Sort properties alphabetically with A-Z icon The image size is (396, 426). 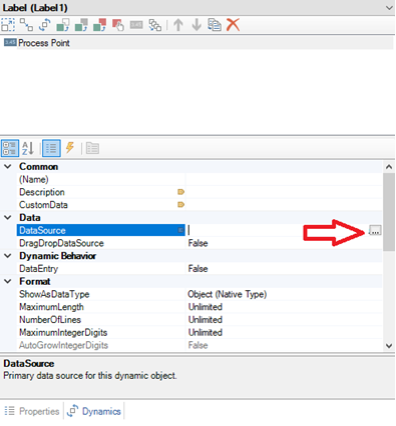coord(28,148)
